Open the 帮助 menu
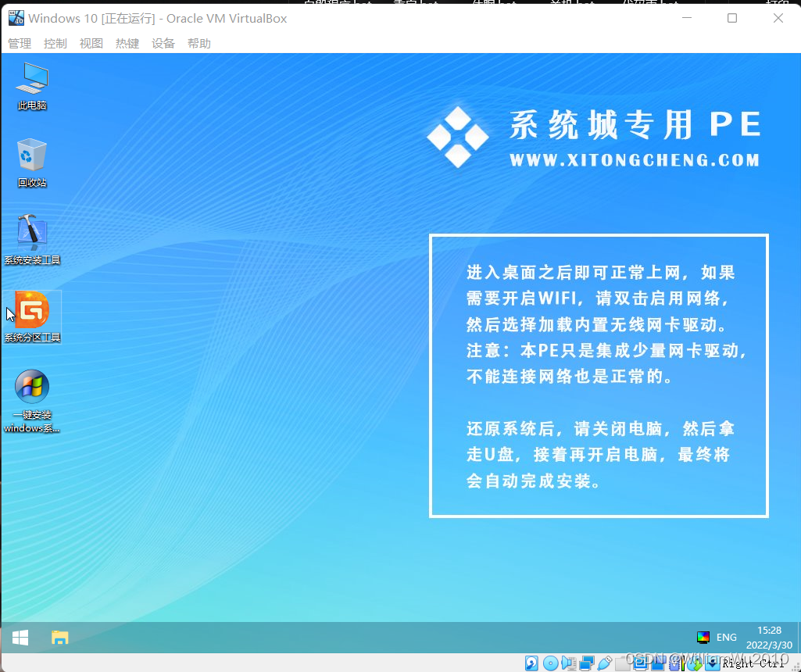 [x=199, y=44]
